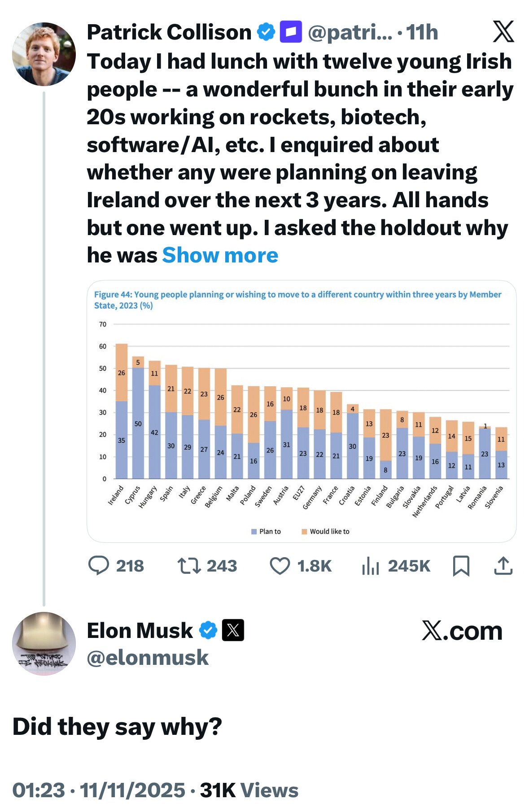
Task: Click Elon Musk's black X affiliate badge
Action: click(x=233, y=630)
